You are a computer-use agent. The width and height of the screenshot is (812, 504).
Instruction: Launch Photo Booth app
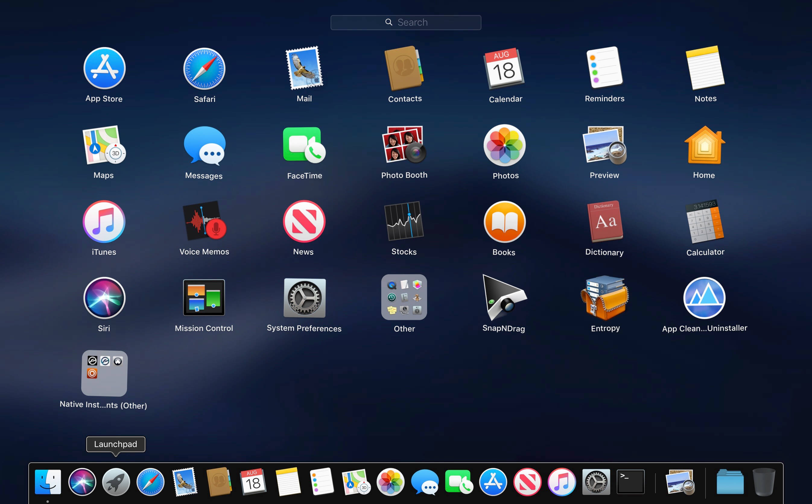coord(404,144)
